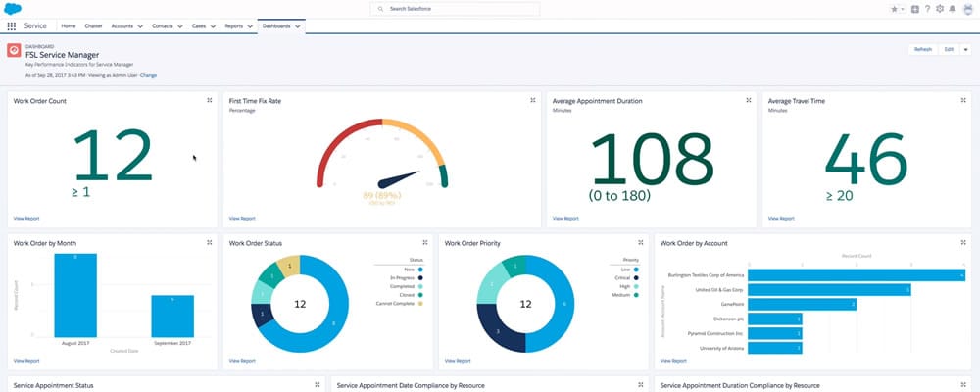The width and height of the screenshot is (980, 392).
Task: Expand the Work Order Status widget
Action: click(x=425, y=243)
